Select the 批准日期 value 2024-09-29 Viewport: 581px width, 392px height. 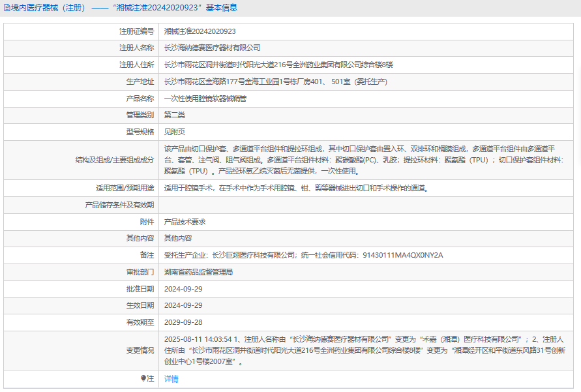pyautogui.click(x=183, y=289)
